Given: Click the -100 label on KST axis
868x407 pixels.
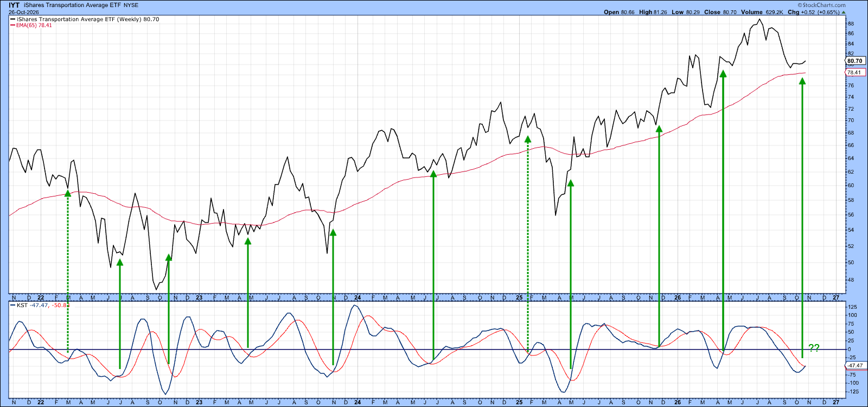Looking at the screenshot, I should [853, 383].
